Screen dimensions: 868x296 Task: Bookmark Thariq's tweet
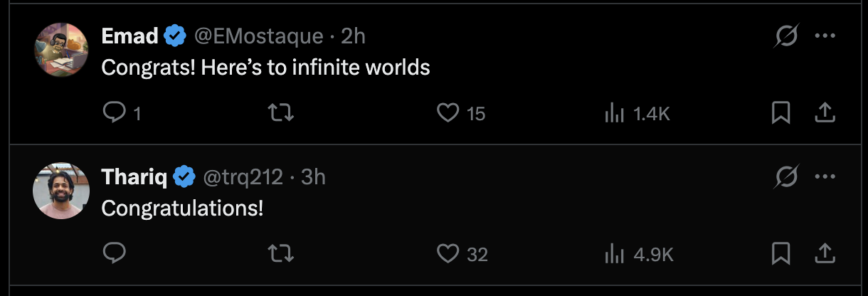780,253
